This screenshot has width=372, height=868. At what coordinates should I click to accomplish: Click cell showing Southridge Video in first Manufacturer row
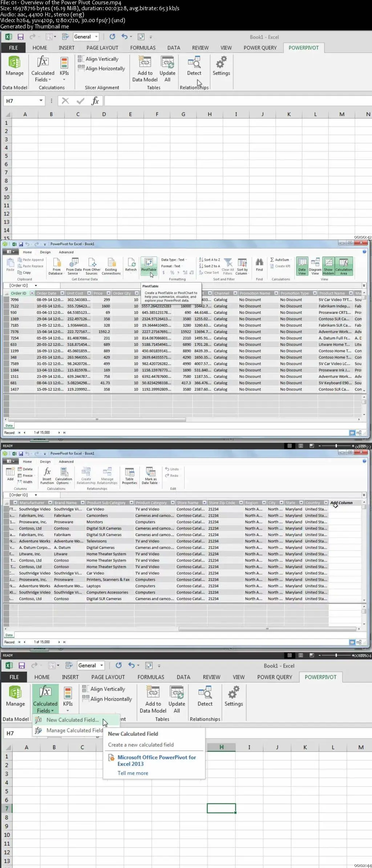pos(35,509)
